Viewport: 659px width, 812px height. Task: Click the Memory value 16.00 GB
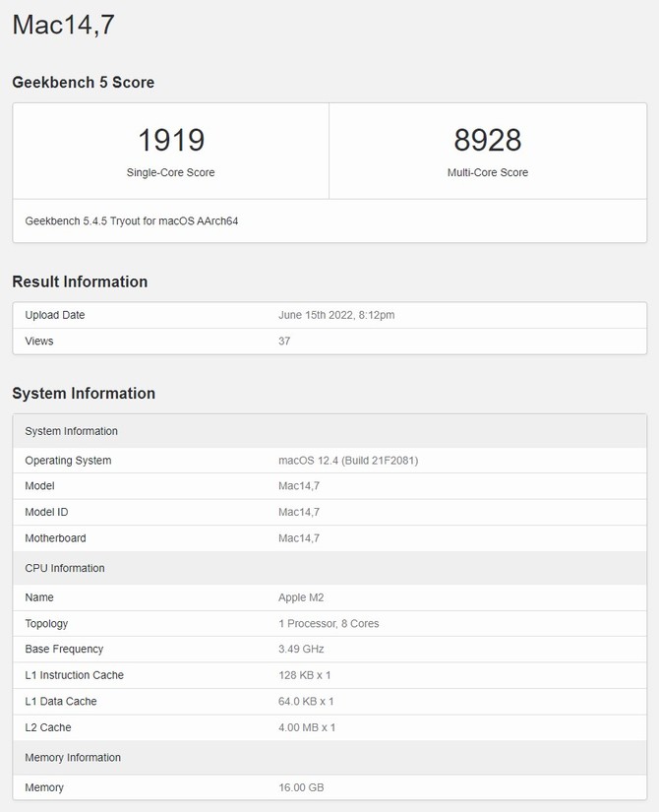pos(301,787)
